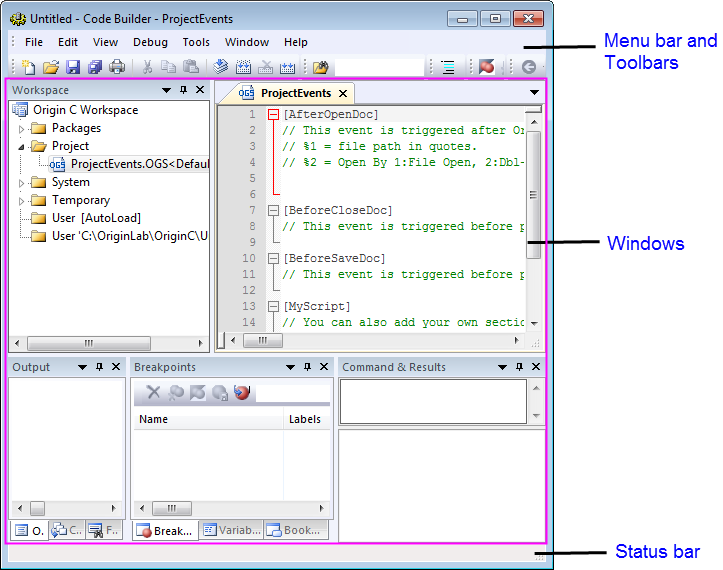The height and width of the screenshot is (570, 723).
Task: Expand the Temporary folder node
Action: [x=21, y=201]
